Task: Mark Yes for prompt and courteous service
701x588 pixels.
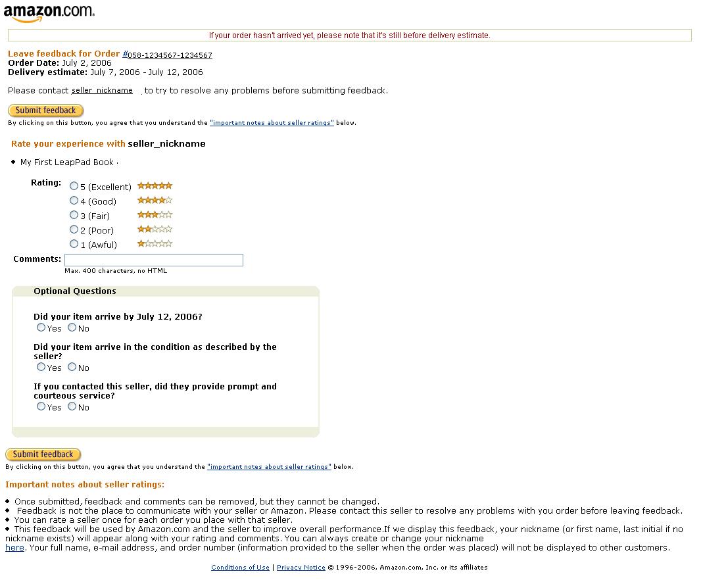Action: pyautogui.click(x=41, y=406)
